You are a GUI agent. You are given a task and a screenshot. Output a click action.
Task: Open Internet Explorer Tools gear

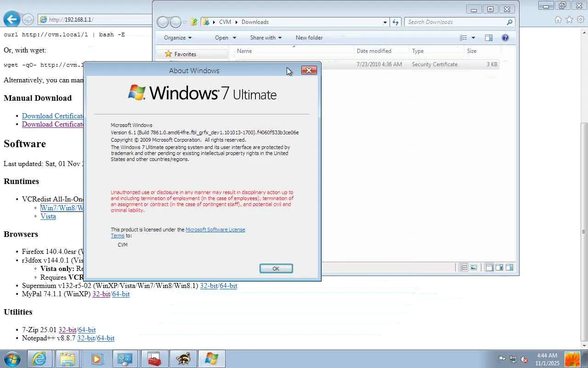tap(581, 19)
